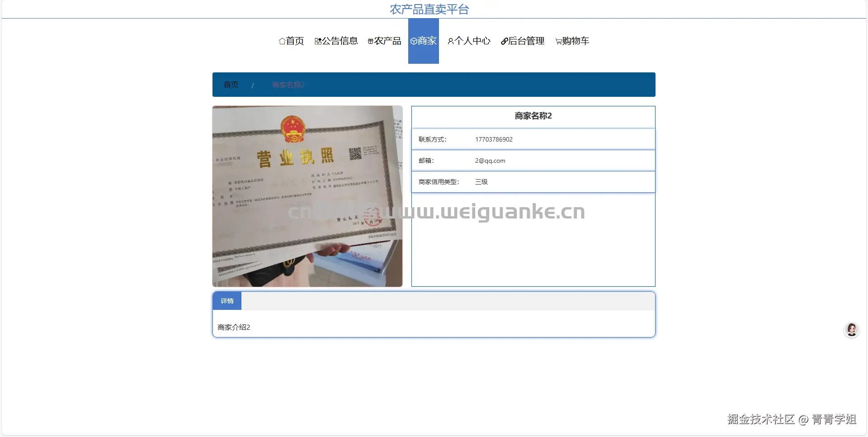Click the cube icon beside 商家

414,41
